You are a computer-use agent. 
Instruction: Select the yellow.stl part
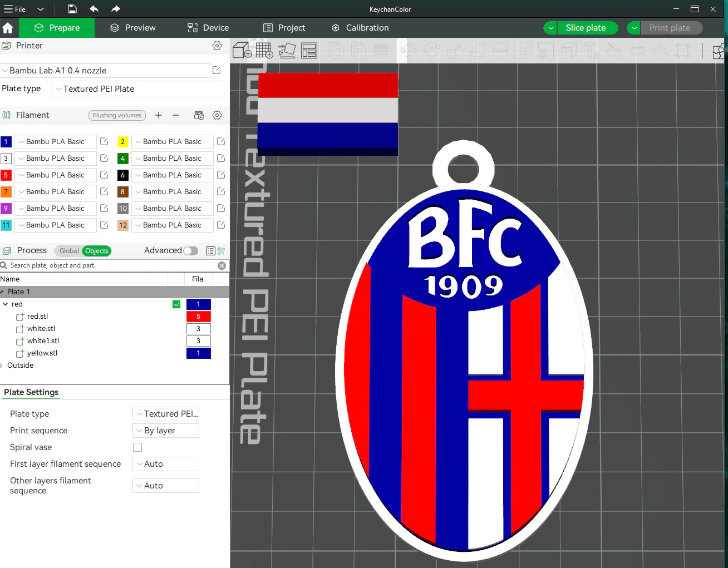(42, 353)
